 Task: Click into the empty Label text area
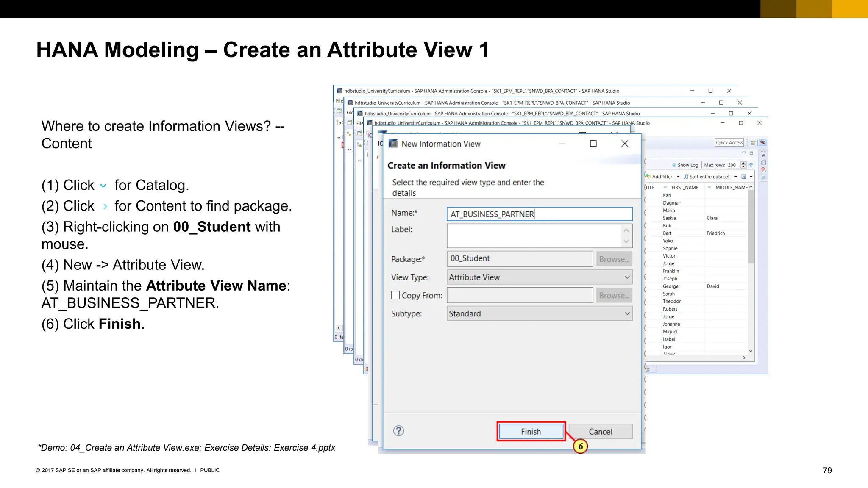click(534, 236)
